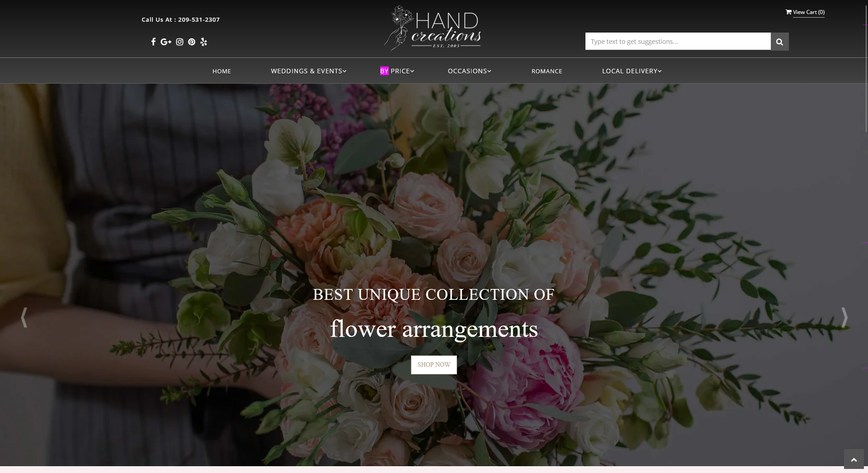Viewport: 868px width, 473px height.
Task: Expand the Local Delivery dropdown
Action: point(632,71)
